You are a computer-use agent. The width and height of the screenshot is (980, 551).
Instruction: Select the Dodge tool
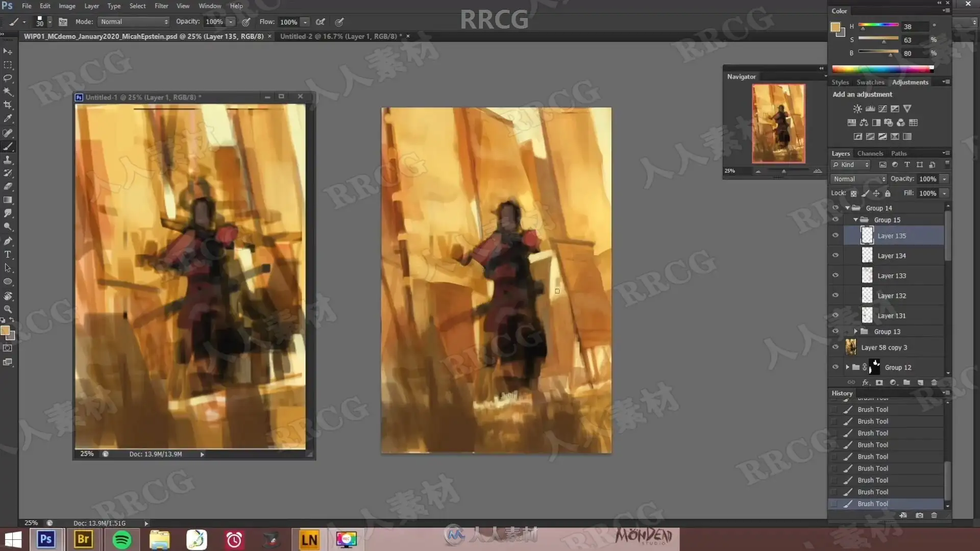point(8,227)
